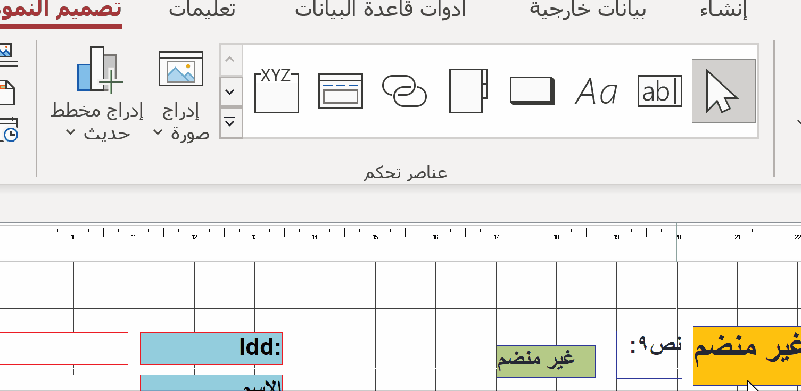This screenshot has width=801, height=391.
Task: Open the إنشاء ribbon tab
Action: [724, 10]
